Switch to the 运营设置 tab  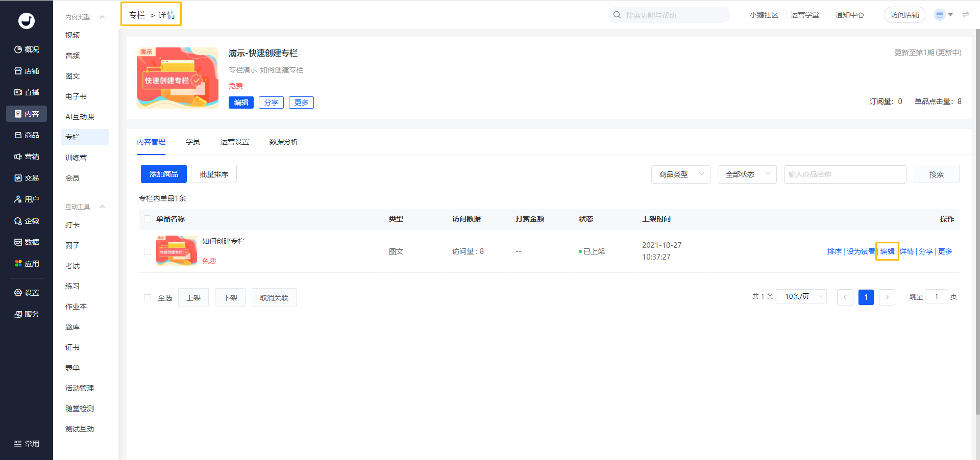pyautogui.click(x=234, y=142)
